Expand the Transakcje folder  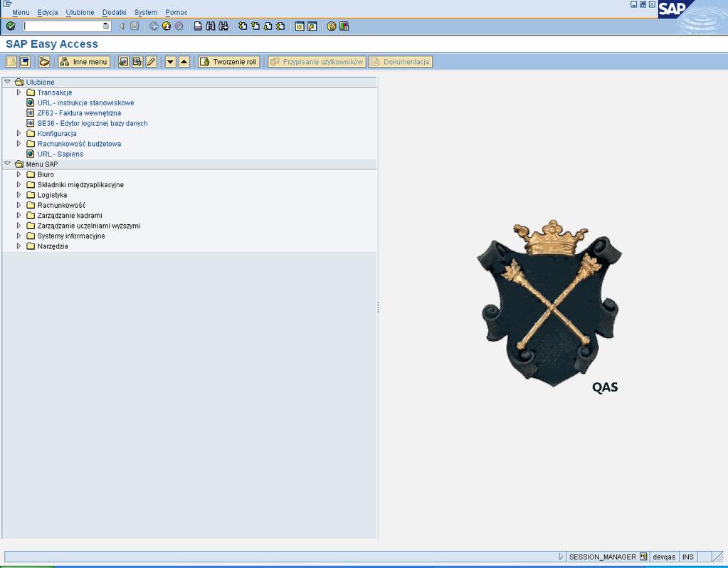click(x=19, y=93)
